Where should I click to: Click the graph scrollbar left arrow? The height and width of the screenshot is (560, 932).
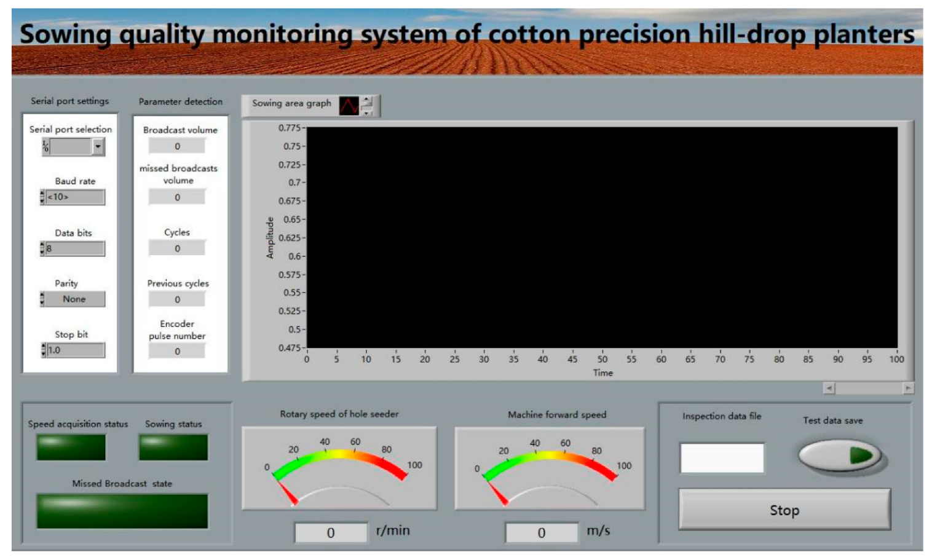pos(829,388)
